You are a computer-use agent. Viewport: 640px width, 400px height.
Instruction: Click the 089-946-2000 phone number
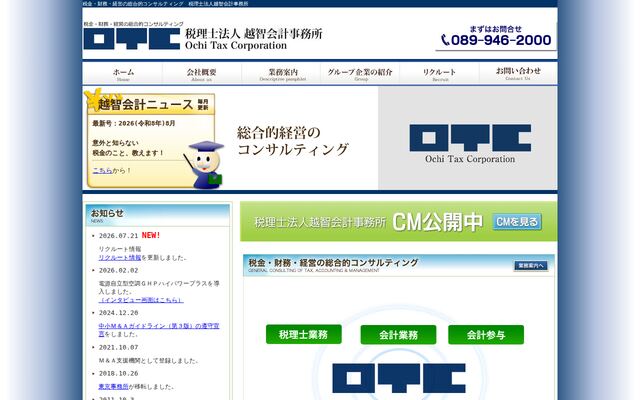click(501, 40)
